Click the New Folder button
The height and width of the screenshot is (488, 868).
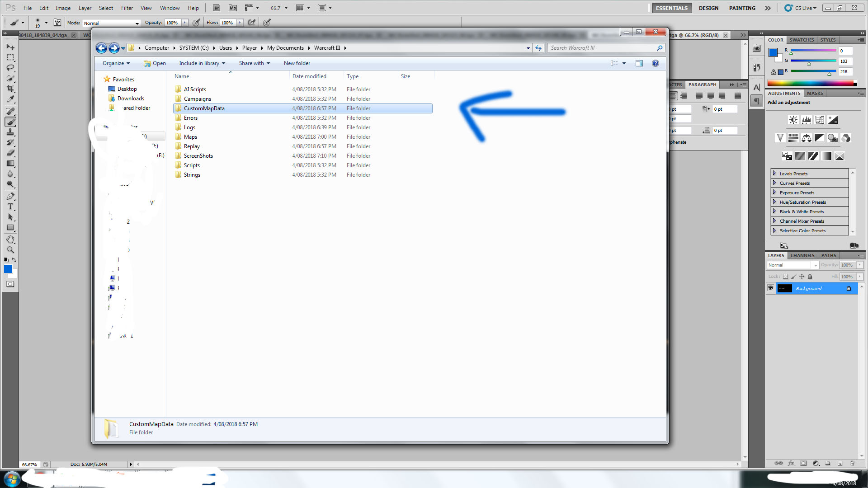point(297,63)
